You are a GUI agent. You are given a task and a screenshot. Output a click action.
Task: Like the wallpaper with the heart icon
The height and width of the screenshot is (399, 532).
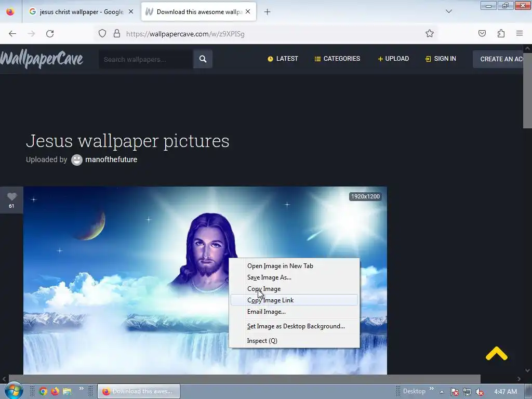12,196
